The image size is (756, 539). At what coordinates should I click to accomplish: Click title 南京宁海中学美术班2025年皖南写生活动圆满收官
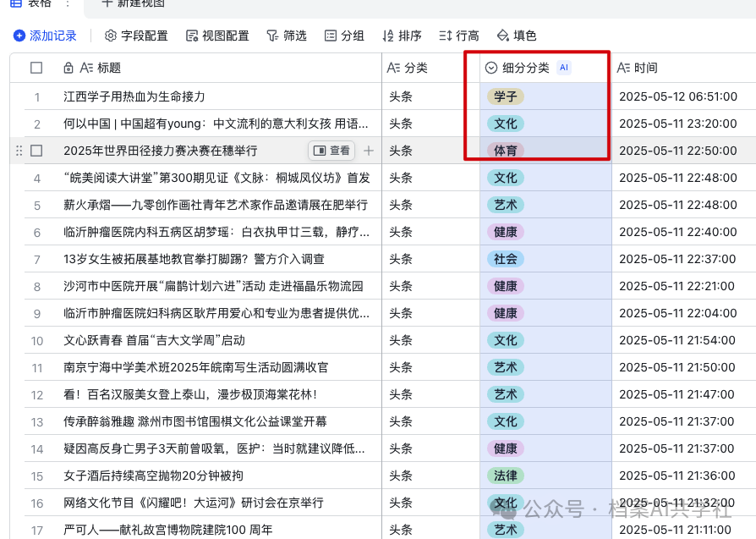(x=195, y=368)
